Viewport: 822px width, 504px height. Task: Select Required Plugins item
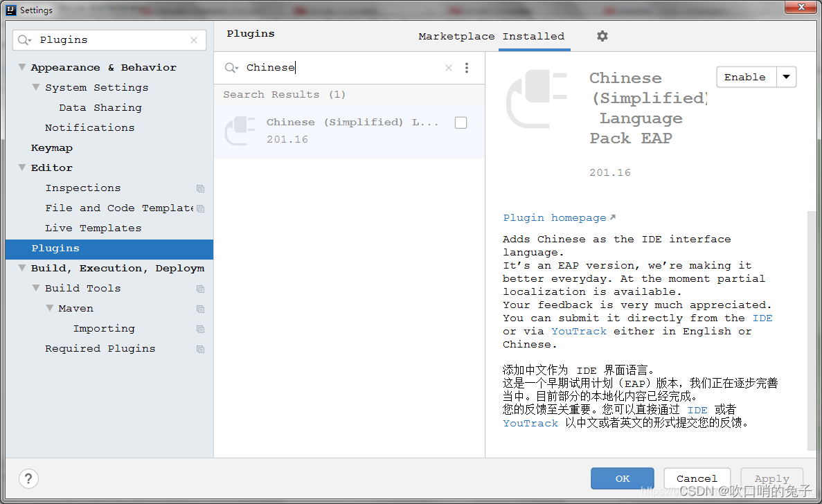pyautogui.click(x=100, y=348)
